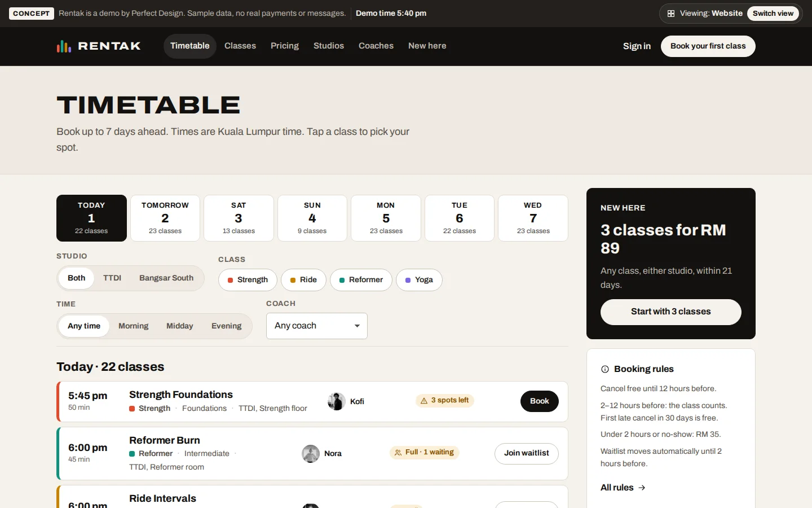This screenshot has height=508, width=812.
Task: Toggle the Reformer class filter chip
Action: coord(361,280)
